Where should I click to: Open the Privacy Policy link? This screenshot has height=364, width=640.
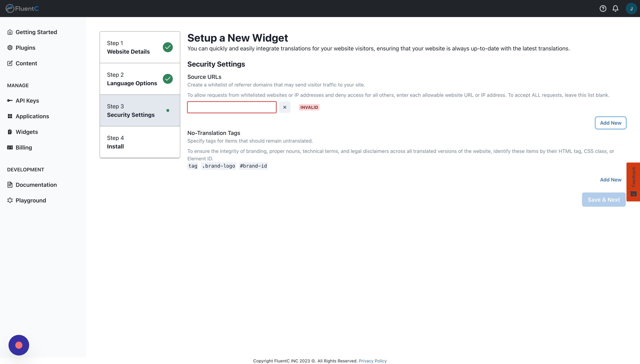372,361
